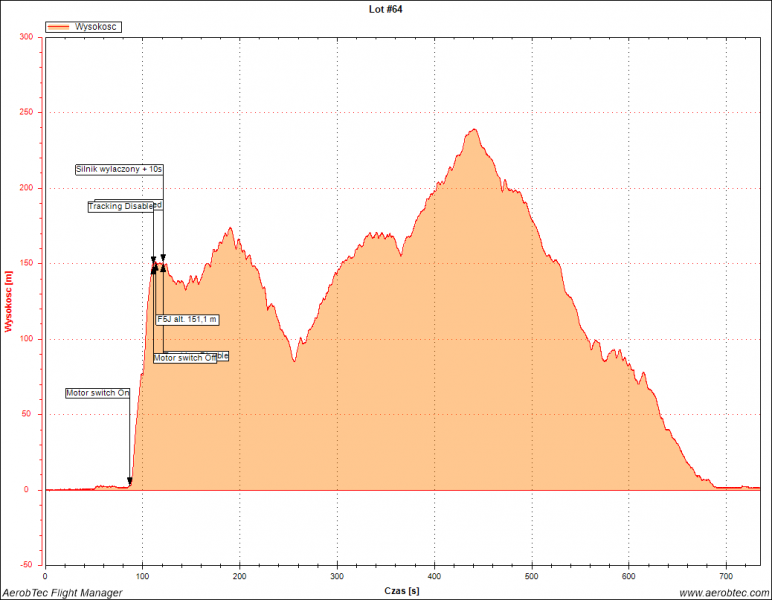Click the 700 tick on time axis
Screen dimensions: 772x600
(726, 577)
